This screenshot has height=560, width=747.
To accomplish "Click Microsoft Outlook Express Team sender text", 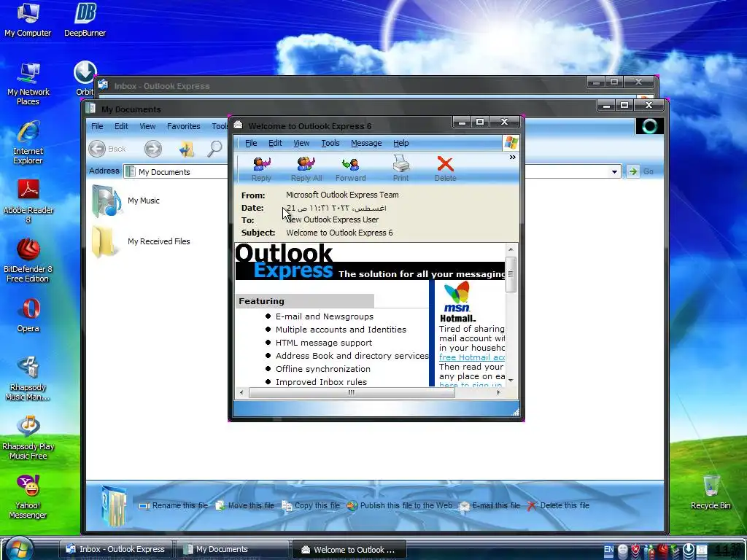I will tap(342, 195).
